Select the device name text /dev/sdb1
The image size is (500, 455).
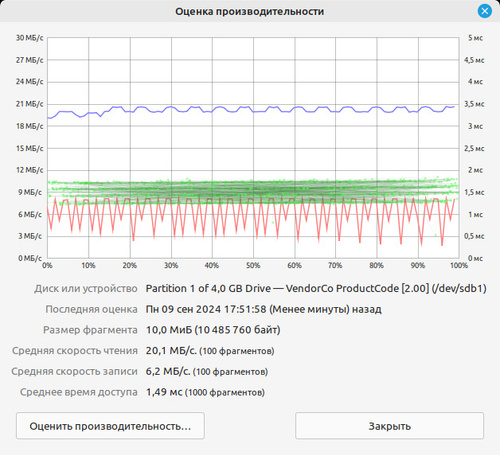click(x=459, y=288)
